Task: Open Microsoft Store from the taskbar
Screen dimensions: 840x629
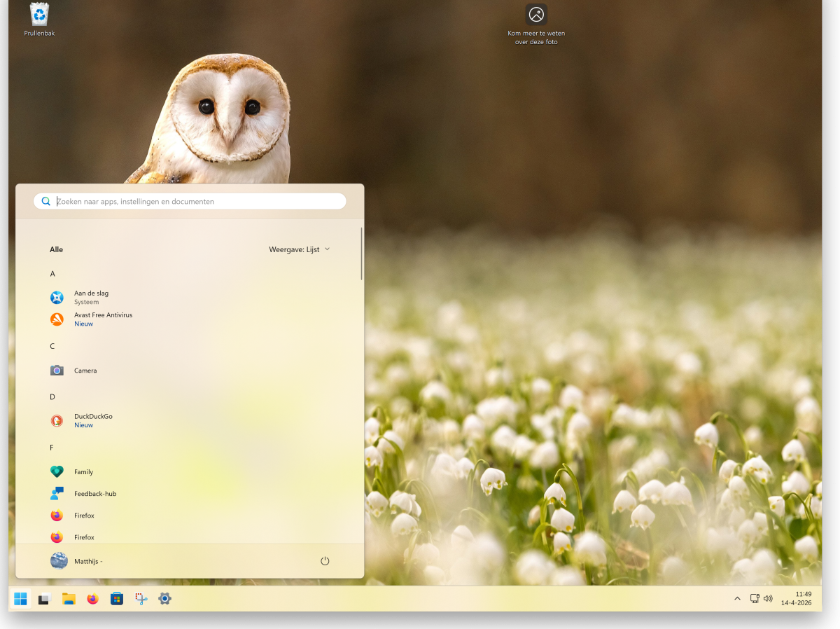Action: point(117,599)
